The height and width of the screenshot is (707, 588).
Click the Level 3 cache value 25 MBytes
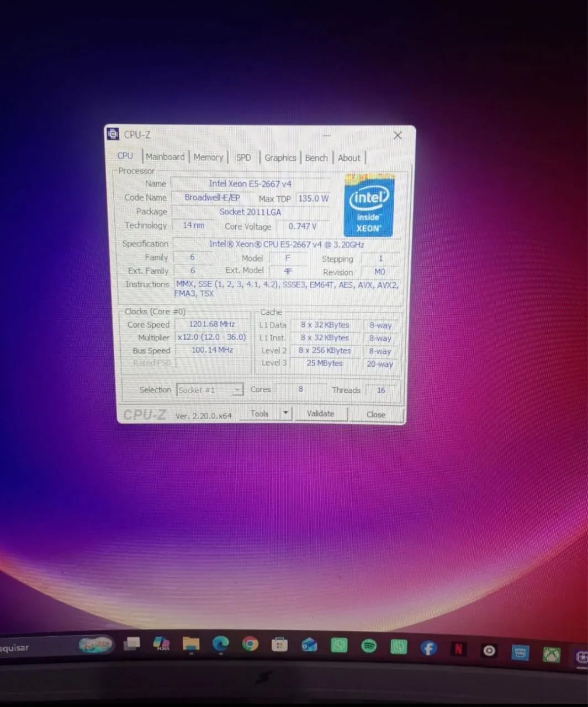tap(325, 363)
